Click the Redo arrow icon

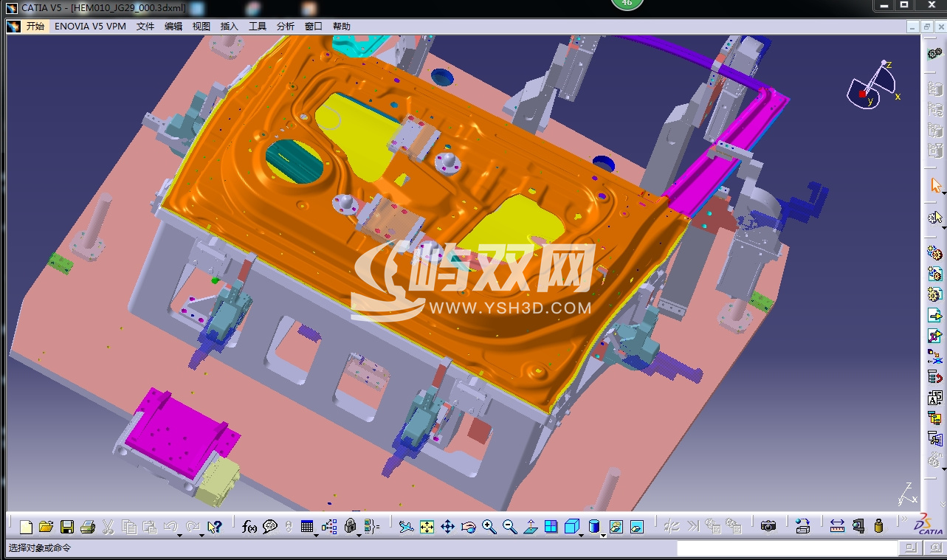tap(192, 526)
